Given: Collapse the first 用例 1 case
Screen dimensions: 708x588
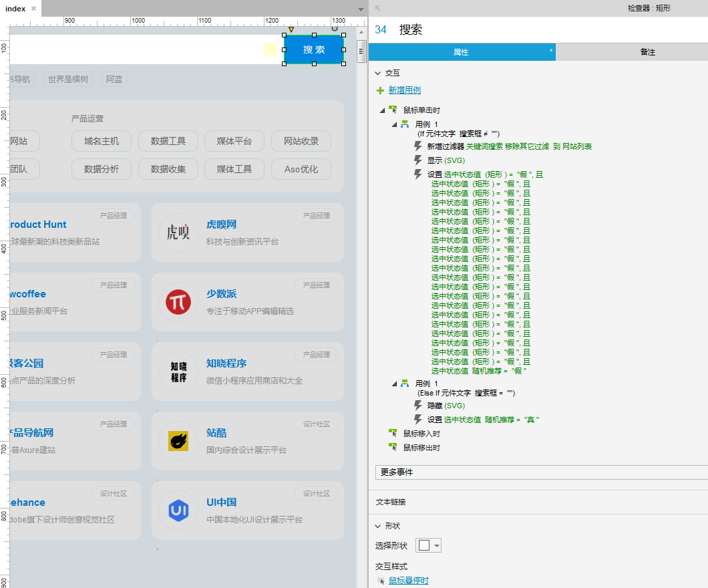Looking at the screenshot, I should click(394, 125).
